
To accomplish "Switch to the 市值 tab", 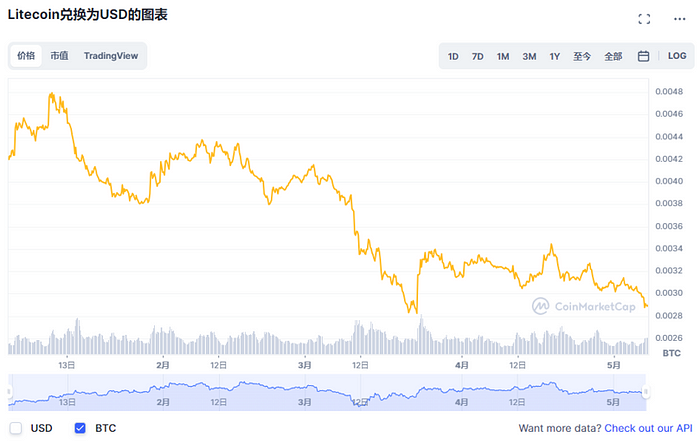I will tap(59, 56).
